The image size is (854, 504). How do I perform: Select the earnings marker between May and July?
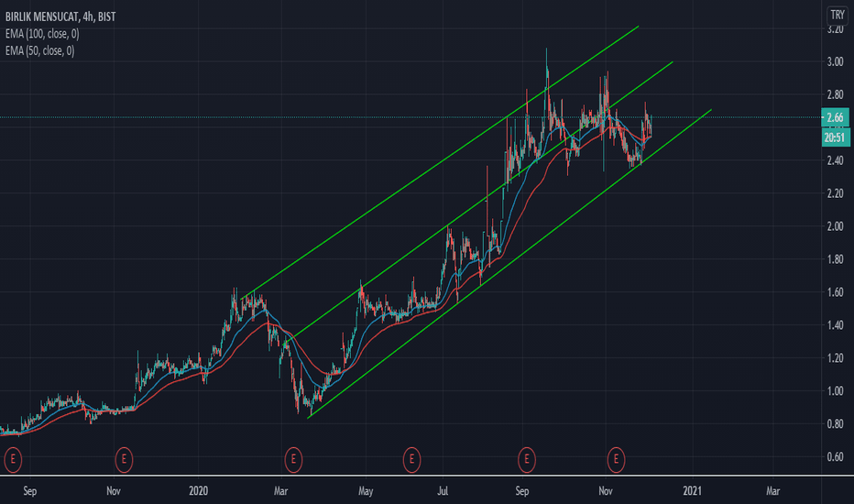[x=411, y=460]
